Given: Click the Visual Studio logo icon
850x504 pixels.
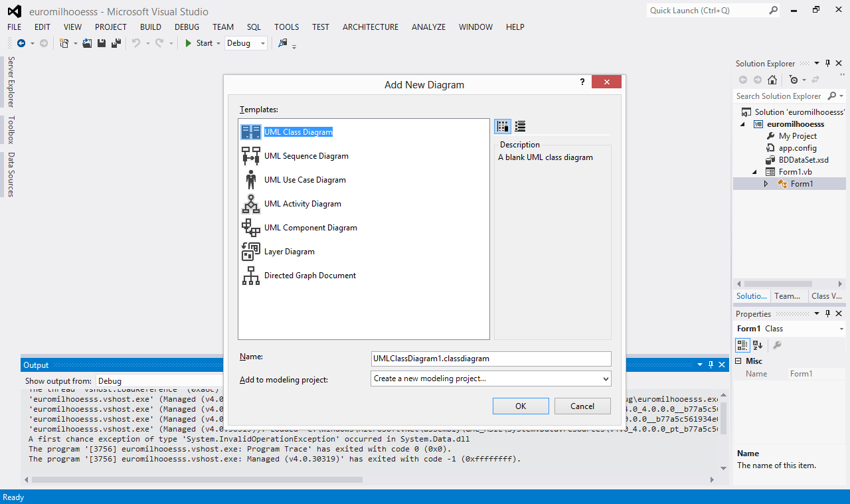Looking at the screenshot, I should coord(14,11).
